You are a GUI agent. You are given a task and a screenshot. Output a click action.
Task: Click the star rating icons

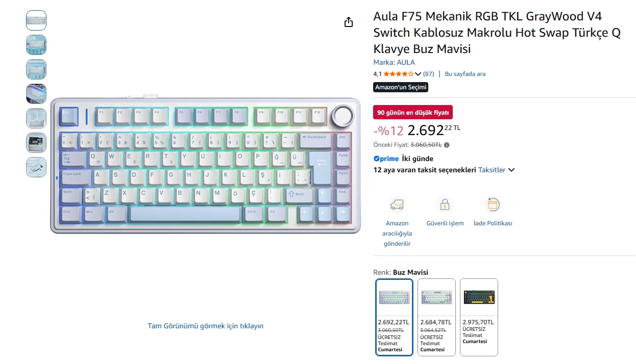point(399,74)
